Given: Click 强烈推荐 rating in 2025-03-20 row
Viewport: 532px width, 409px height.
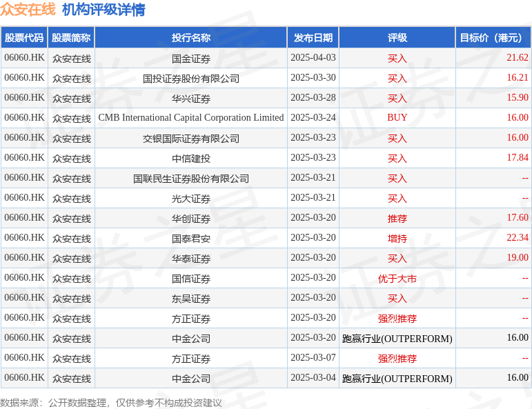Looking at the screenshot, I should pyautogui.click(x=397, y=319).
